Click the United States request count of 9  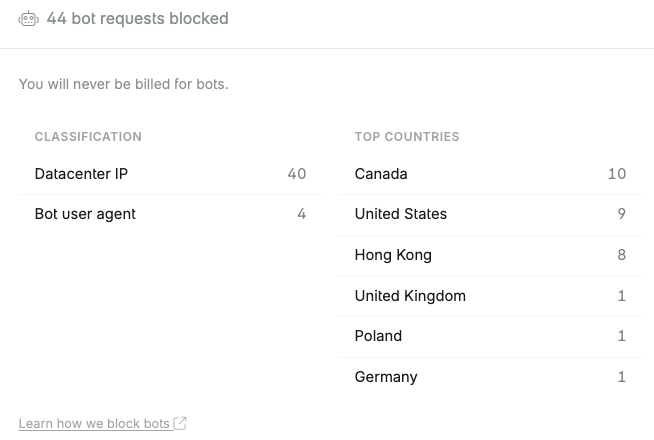621,214
